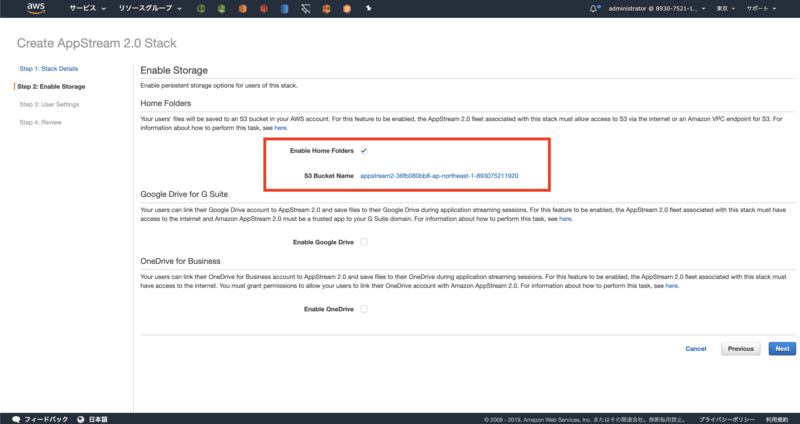Expand the リソースグループ menu
800x424 pixels.
pos(150,9)
